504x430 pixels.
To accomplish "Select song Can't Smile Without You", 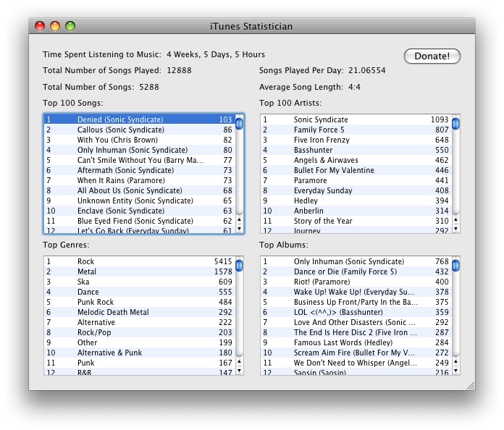I will tap(140, 160).
